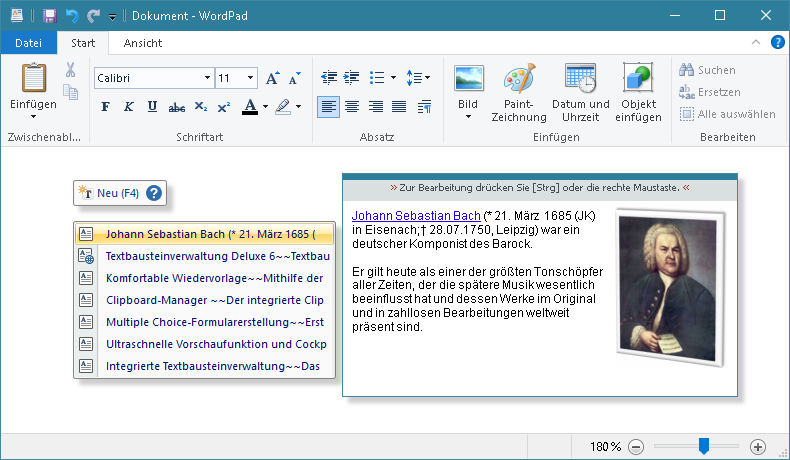Follow the Johann Sebastian Bach link

[x=416, y=215]
